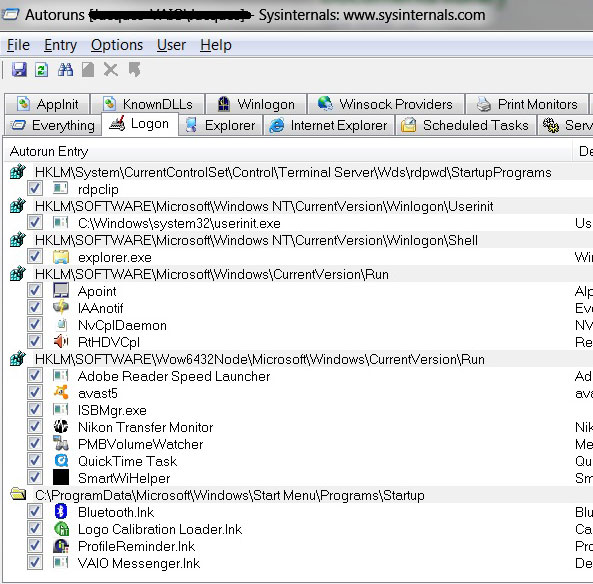Viewport: 593px width, 584px height.
Task: Disable the Bluetooth.lnk checkbox
Action: coord(35,511)
